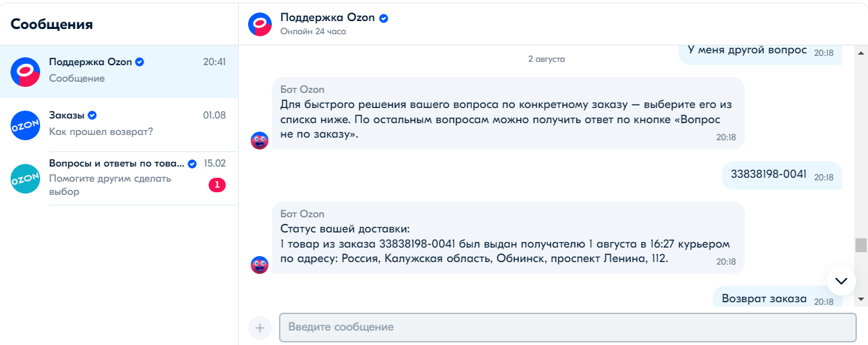The image size is (868, 345).
Task: Open the Вопросы и ответы по товарам chat
Action: (118, 178)
